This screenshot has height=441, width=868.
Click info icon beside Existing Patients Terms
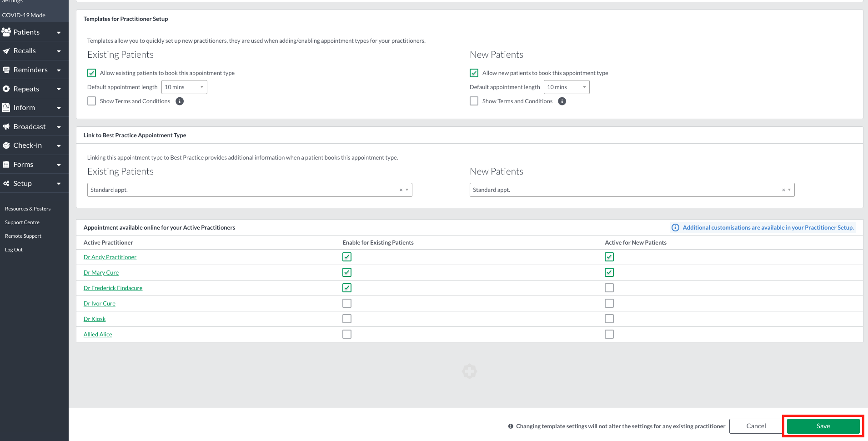point(180,101)
